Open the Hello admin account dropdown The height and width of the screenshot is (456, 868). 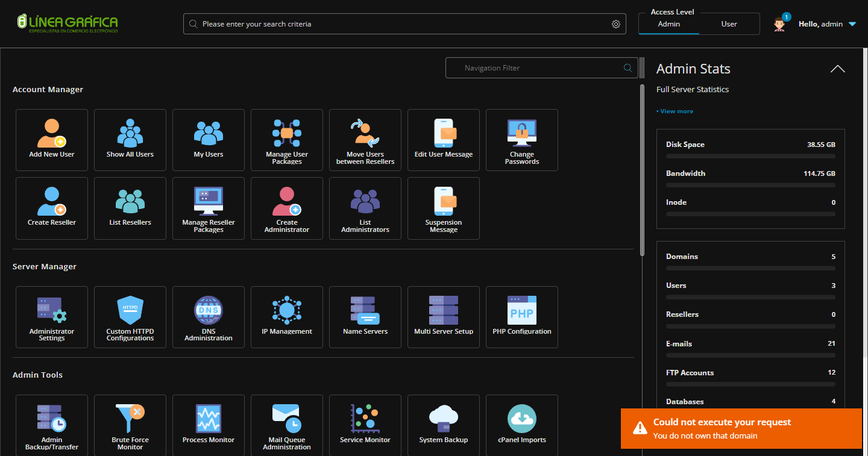[x=826, y=24]
